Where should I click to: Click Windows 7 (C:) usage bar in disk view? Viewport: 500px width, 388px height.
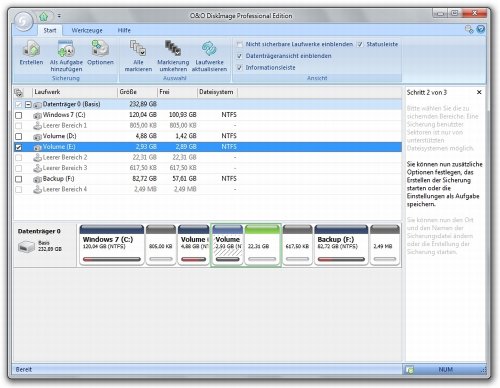pos(112,259)
